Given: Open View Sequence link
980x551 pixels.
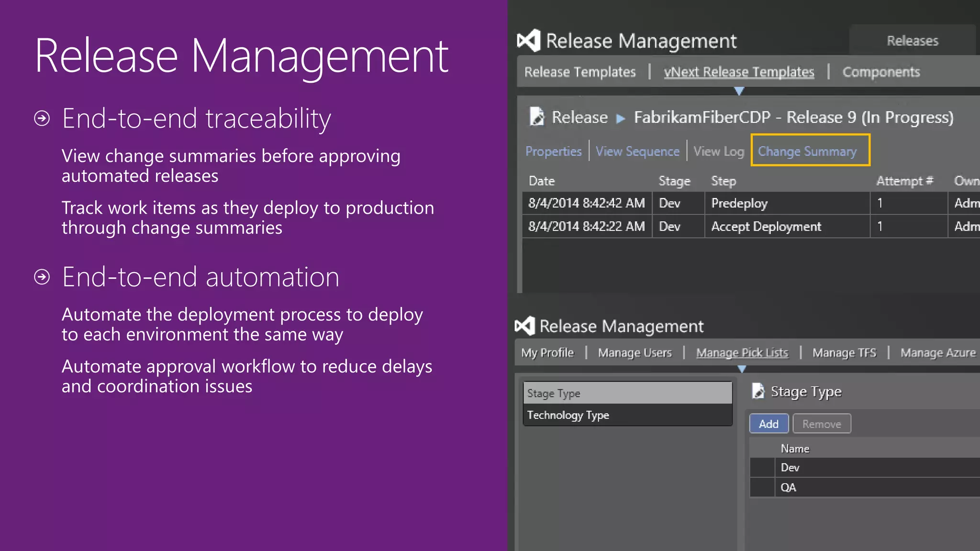Looking at the screenshot, I should pyautogui.click(x=637, y=151).
